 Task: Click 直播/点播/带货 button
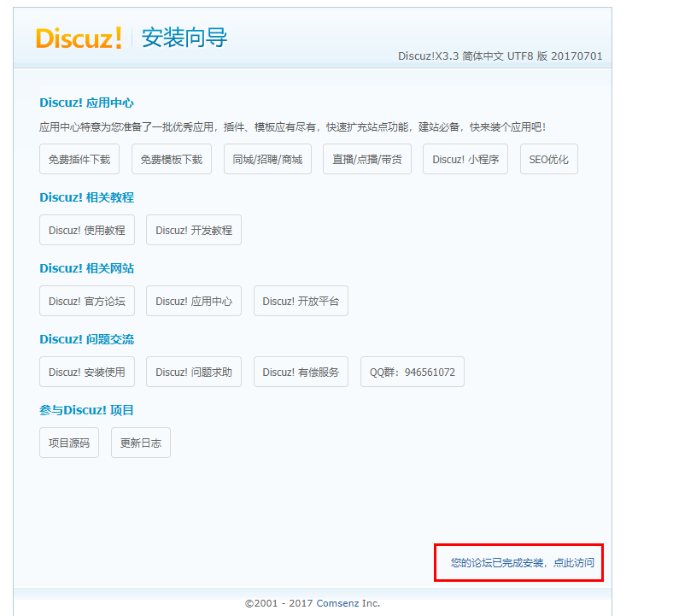pos(367,159)
